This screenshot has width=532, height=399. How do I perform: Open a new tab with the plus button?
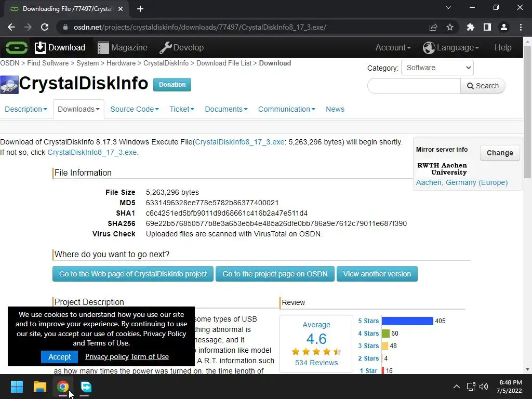pyautogui.click(x=140, y=9)
